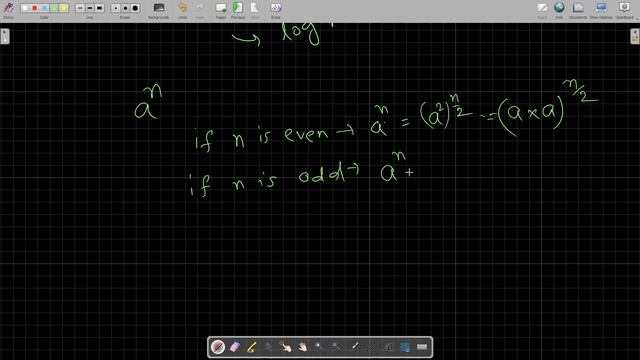Screen dimensions: 640x360
Task: Click Show Desktop
Action: pyautogui.click(x=601, y=9)
